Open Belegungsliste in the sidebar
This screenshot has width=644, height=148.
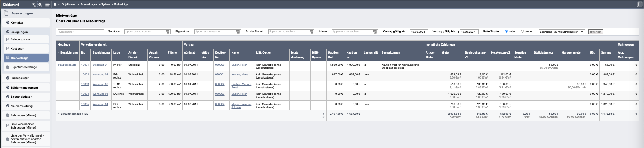[20, 39]
